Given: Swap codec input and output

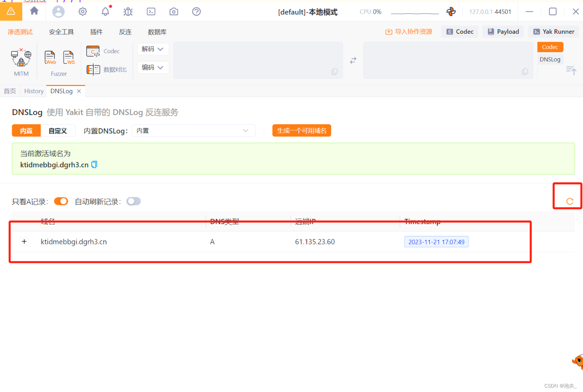Looking at the screenshot, I should [x=353, y=60].
